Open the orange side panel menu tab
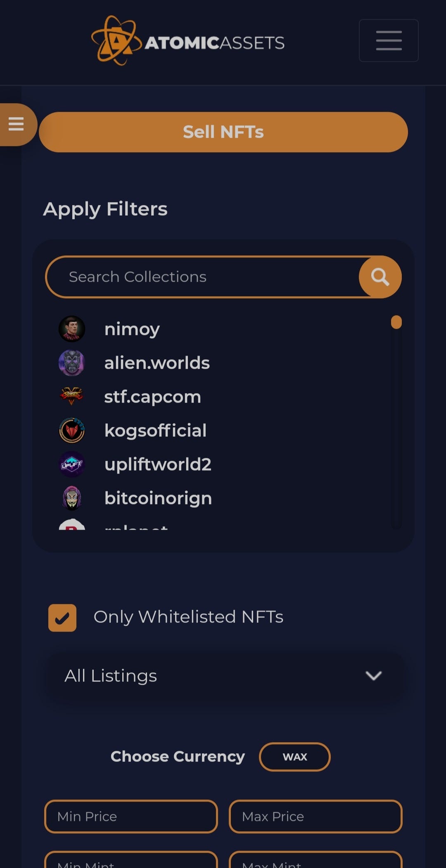 tap(17, 124)
